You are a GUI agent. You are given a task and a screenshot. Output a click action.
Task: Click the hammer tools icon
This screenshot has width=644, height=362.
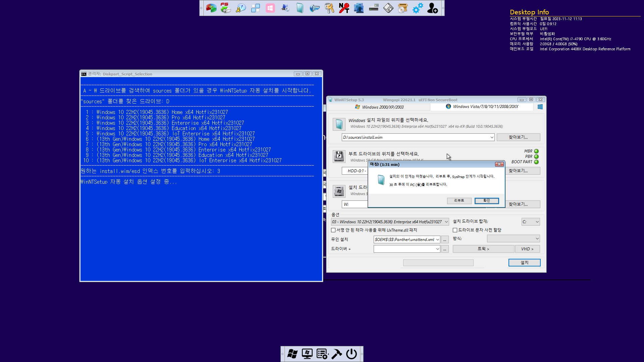tap(337, 354)
